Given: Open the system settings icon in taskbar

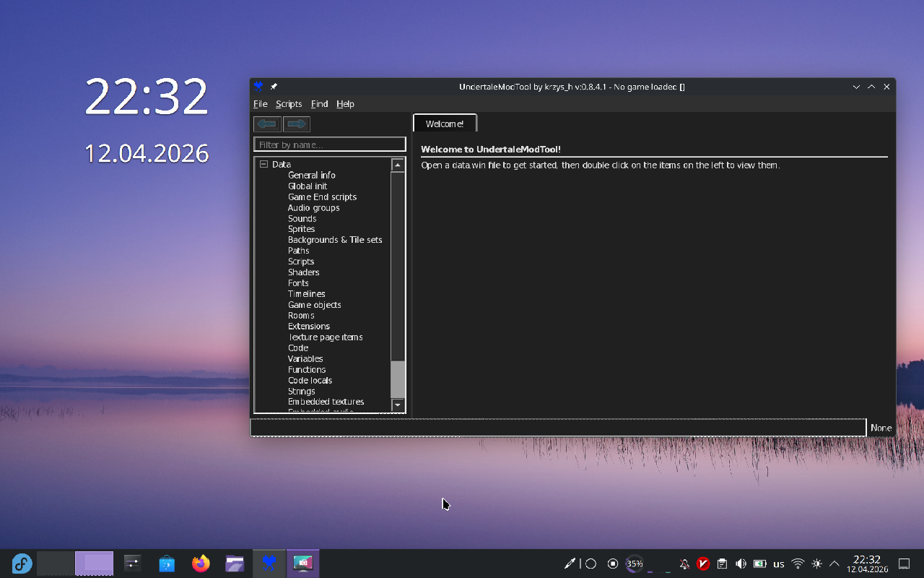Looking at the screenshot, I should 132,564.
